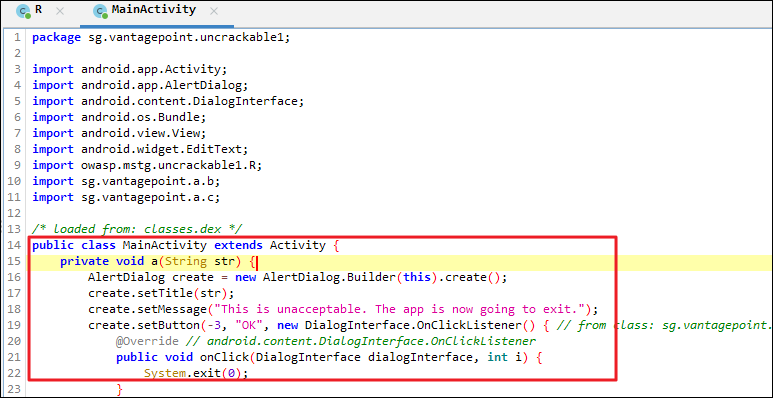Click the 'loaded from: classes.dex' comment
The image size is (773, 398).
137,229
